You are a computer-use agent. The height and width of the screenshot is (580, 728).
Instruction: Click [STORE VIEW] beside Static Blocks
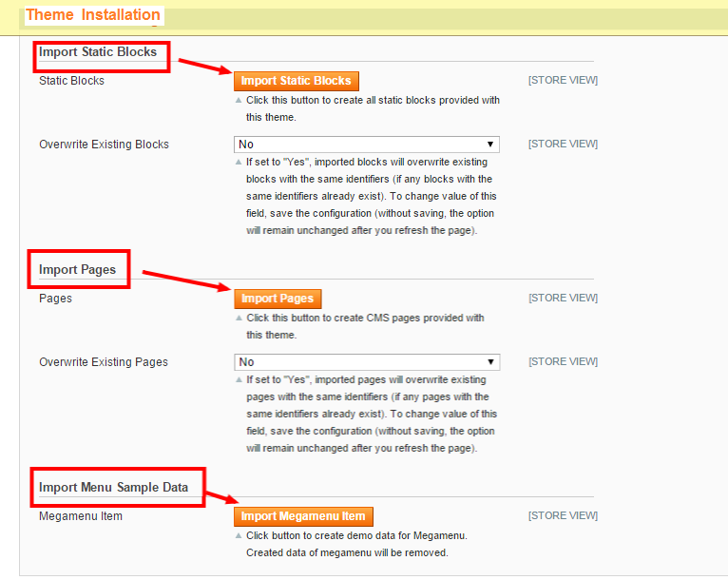click(563, 80)
